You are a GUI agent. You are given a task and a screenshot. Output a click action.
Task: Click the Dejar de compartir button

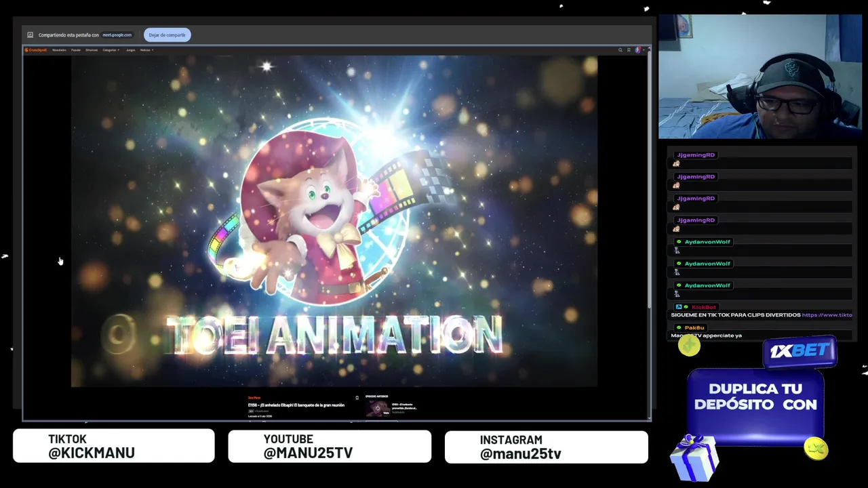pos(167,35)
